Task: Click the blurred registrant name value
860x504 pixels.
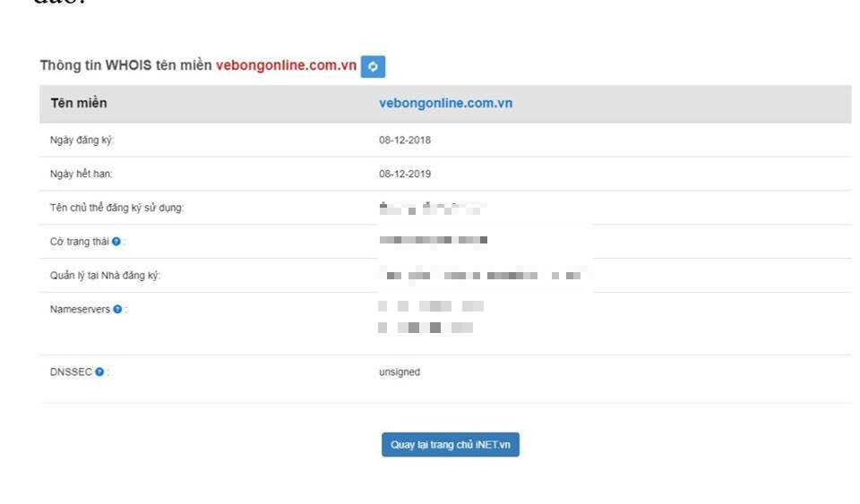Action: 432,209
